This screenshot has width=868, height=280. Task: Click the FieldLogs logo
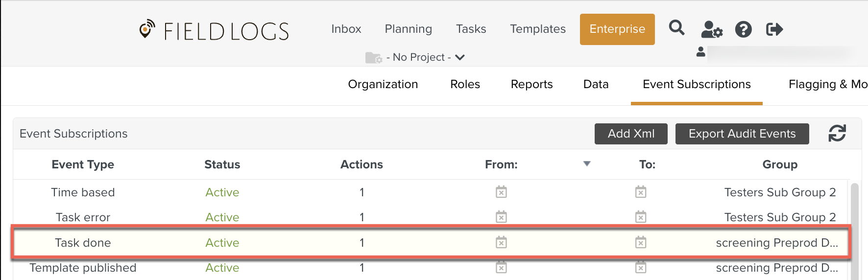pos(214,30)
